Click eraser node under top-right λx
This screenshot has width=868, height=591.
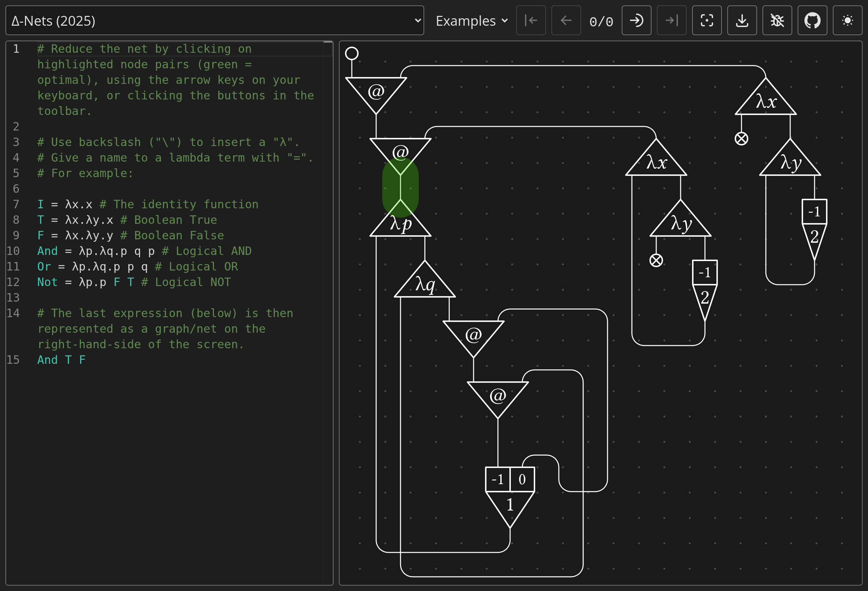coord(741,139)
